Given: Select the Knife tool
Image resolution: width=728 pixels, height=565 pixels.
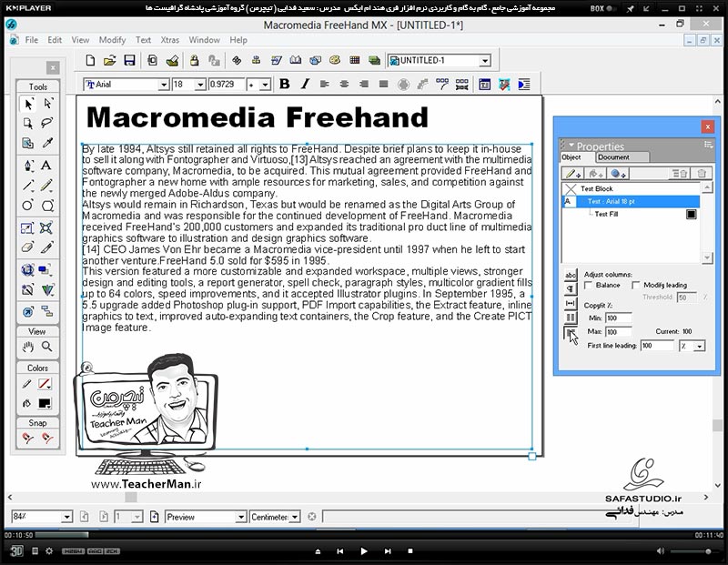Looking at the screenshot, I should (47, 247).
